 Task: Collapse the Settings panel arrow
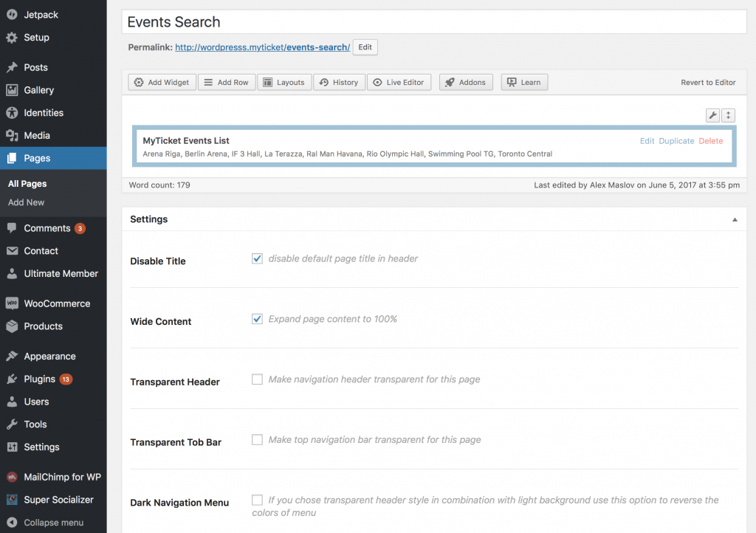(x=735, y=219)
